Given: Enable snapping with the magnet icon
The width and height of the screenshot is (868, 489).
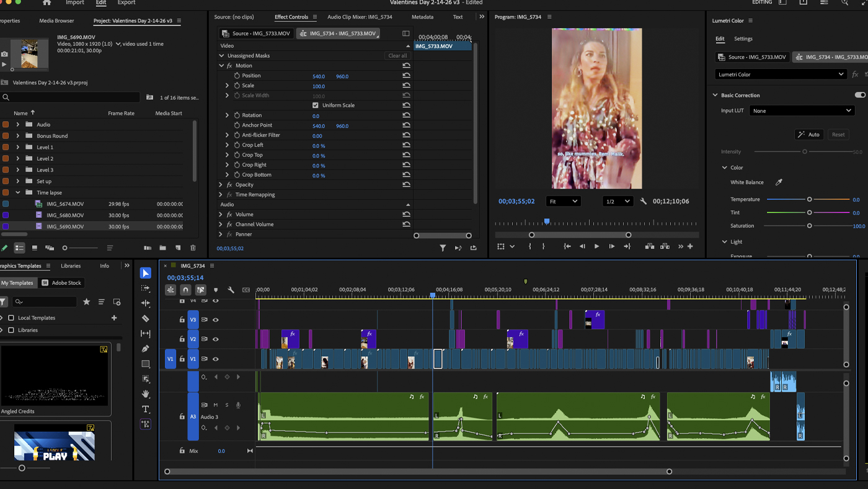Looking at the screenshot, I should [x=185, y=290].
